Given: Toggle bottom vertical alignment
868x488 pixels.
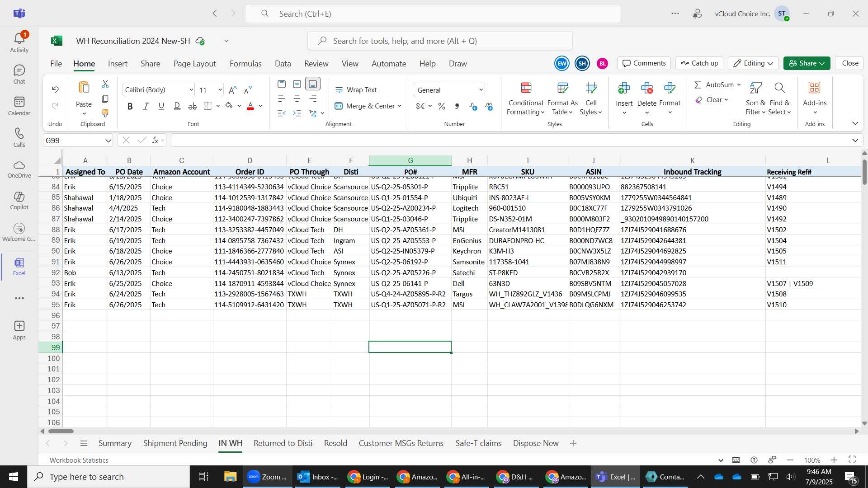Looking at the screenshot, I should 313,84.
